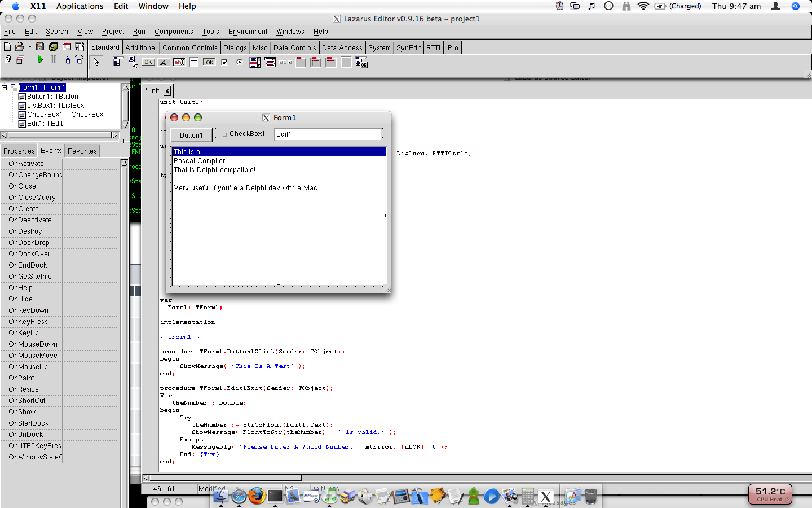Open the Dialogs palette tab
The height and width of the screenshot is (508, 812).
[235, 48]
